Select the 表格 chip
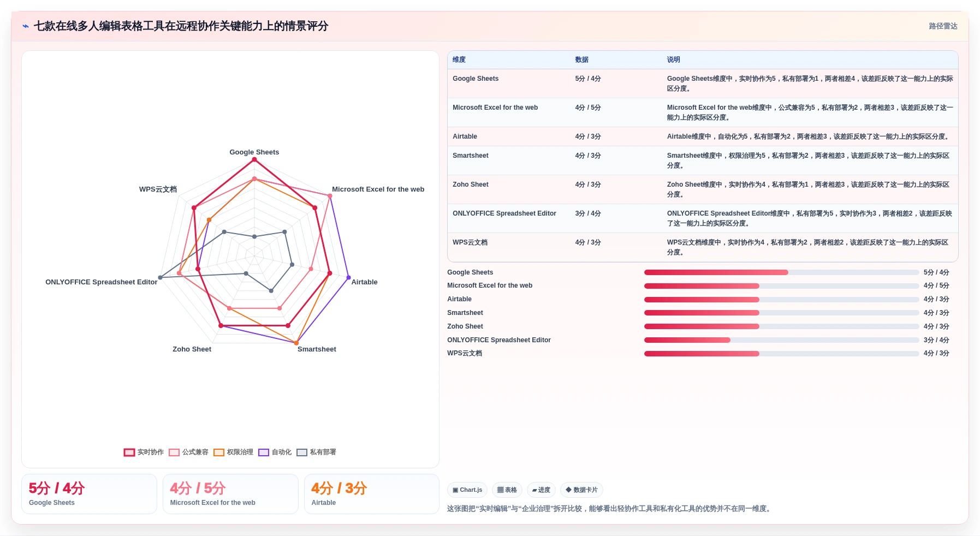This screenshot has height=536, width=980. coord(507,490)
